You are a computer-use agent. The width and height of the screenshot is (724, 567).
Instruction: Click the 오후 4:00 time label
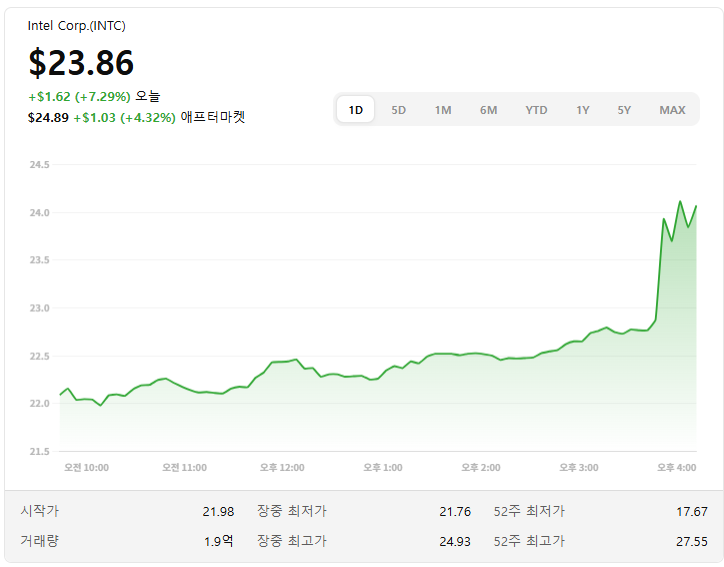point(676,468)
